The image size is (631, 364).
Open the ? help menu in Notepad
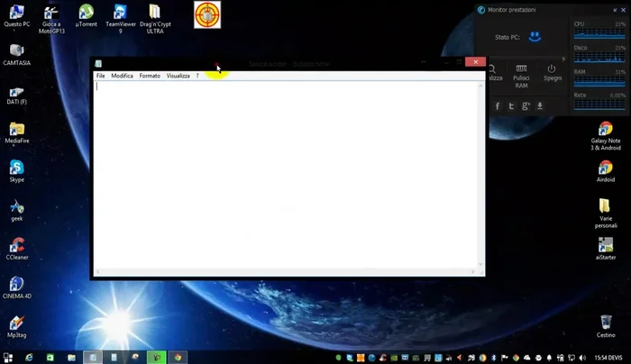point(197,76)
